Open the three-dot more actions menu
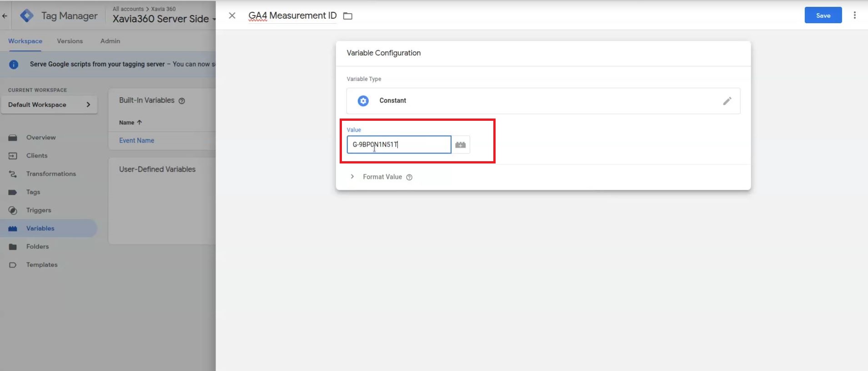 [x=855, y=15]
